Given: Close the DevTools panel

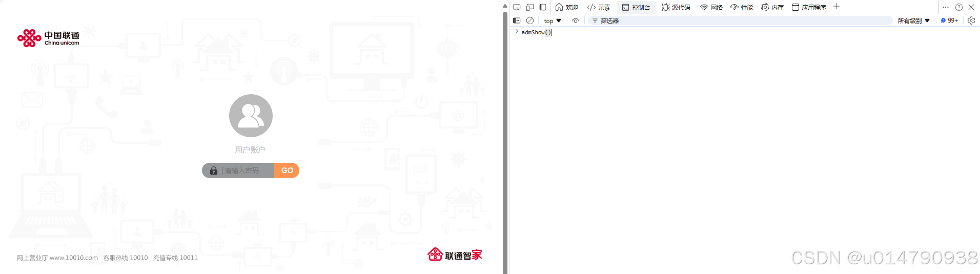Looking at the screenshot, I should (x=971, y=7).
